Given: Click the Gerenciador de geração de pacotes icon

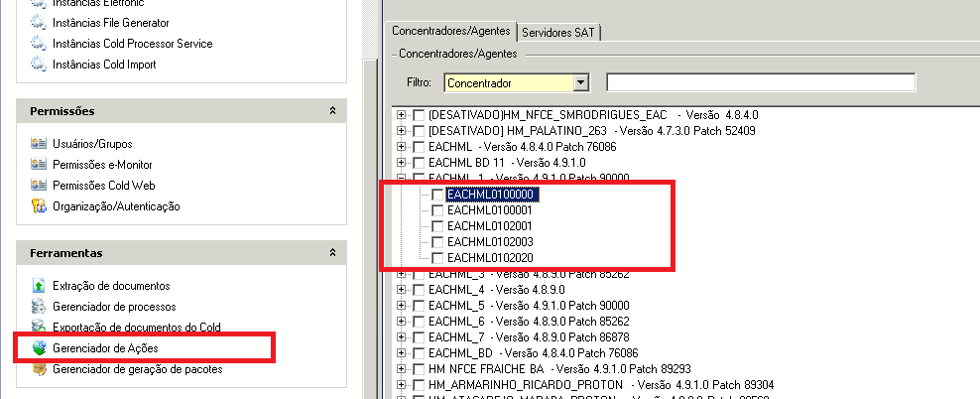Looking at the screenshot, I should 39,369.
